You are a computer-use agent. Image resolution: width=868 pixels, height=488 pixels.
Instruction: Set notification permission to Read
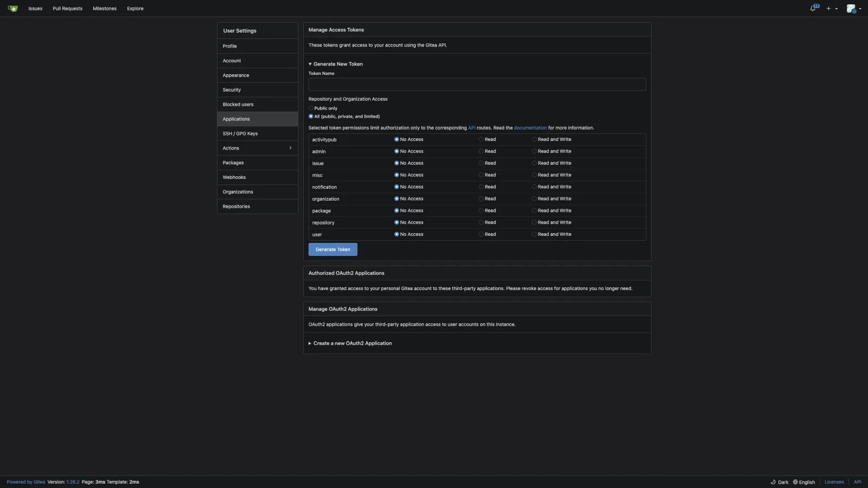point(481,187)
